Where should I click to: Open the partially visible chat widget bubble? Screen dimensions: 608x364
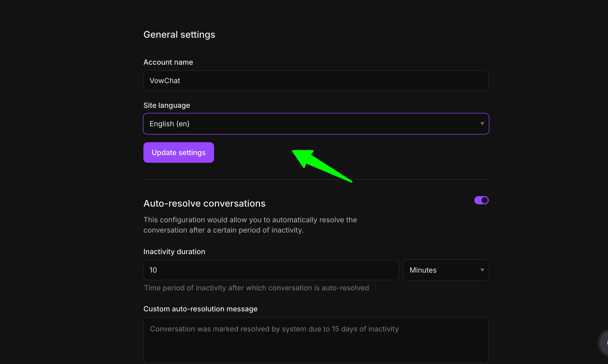(603, 343)
